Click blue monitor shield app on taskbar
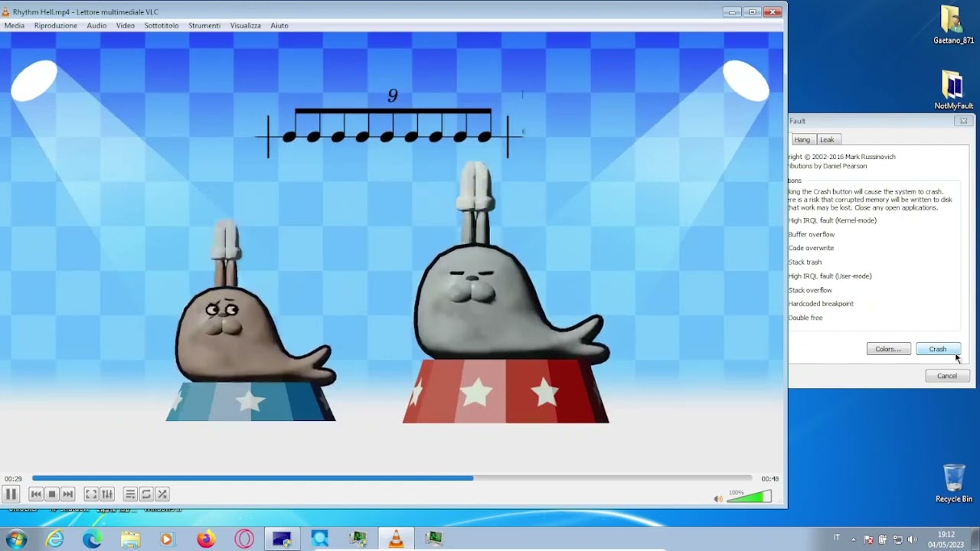The width and height of the screenshot is (980, 551). pyautogui.click(x=282, y=539)
